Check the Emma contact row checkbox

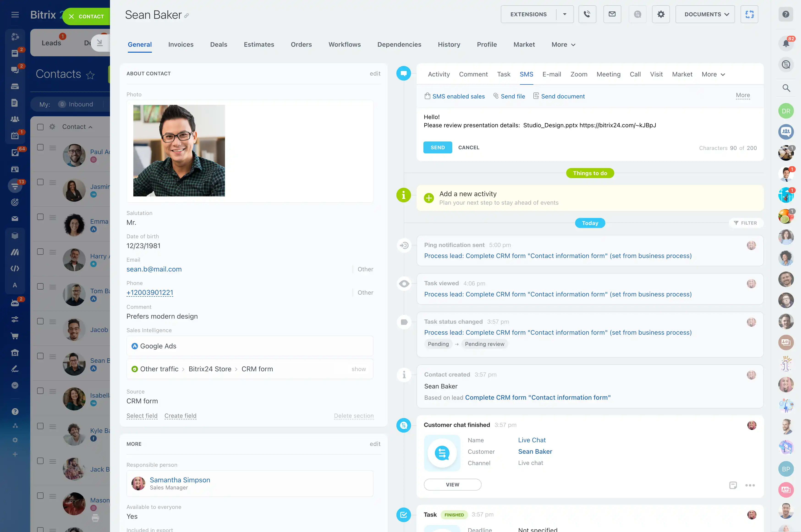pyautogui.click(x=40, y=217)
